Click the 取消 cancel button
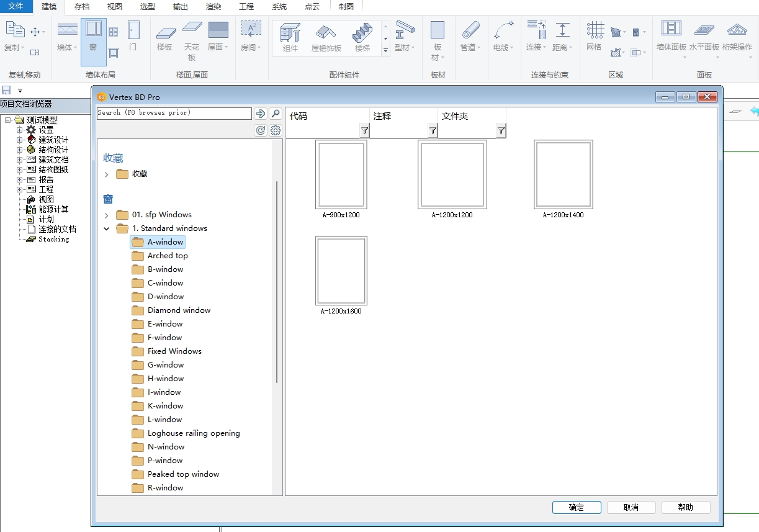The height and width of the screenshot is (532, 759). 631,507
